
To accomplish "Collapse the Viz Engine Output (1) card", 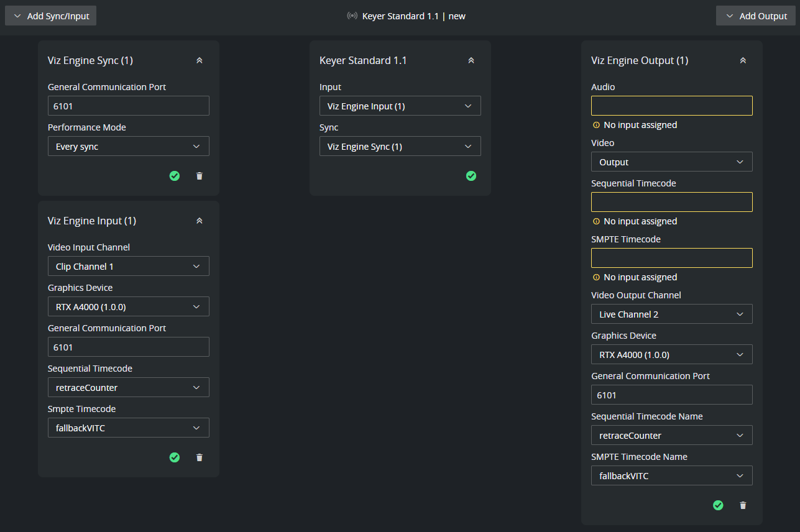I will [743, 60].
